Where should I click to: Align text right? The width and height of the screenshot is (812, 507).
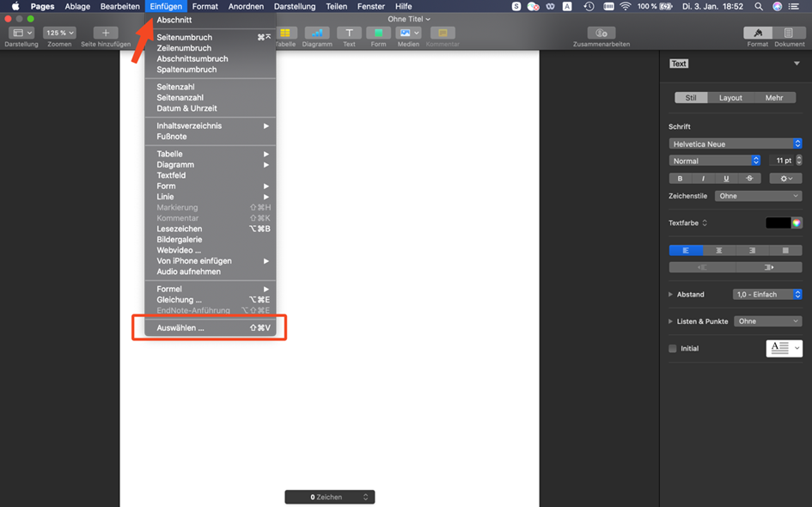tap(752, 250)
